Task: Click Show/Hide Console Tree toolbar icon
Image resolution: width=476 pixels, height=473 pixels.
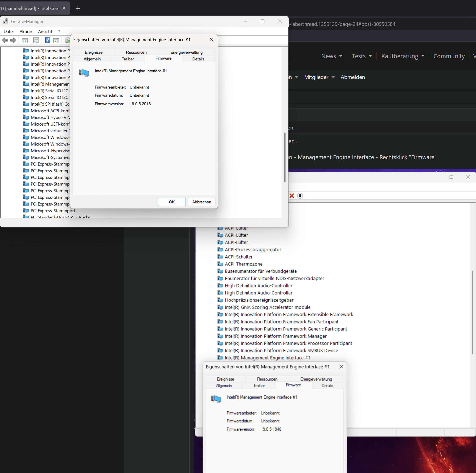Action: (25, 40)
